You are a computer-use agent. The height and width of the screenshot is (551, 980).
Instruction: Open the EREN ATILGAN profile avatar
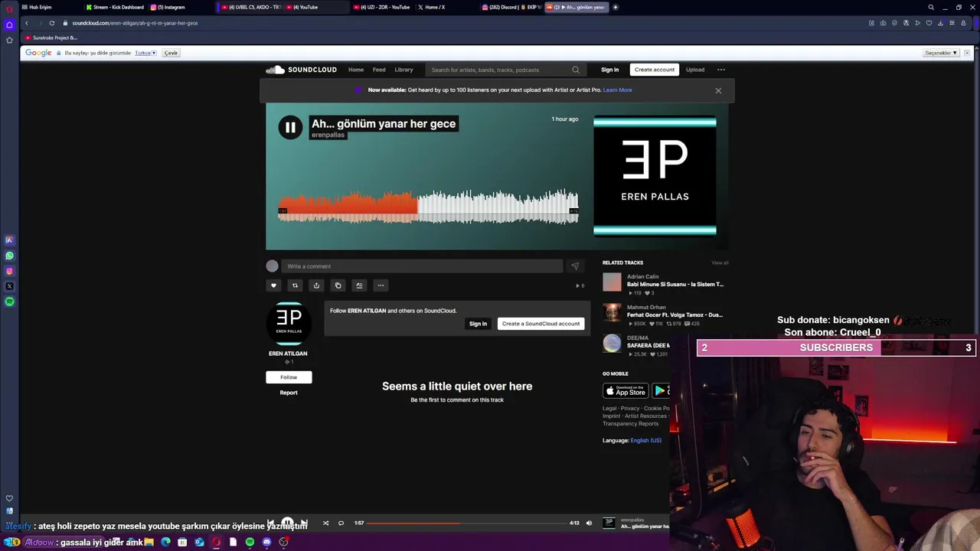tap(289, 324)
